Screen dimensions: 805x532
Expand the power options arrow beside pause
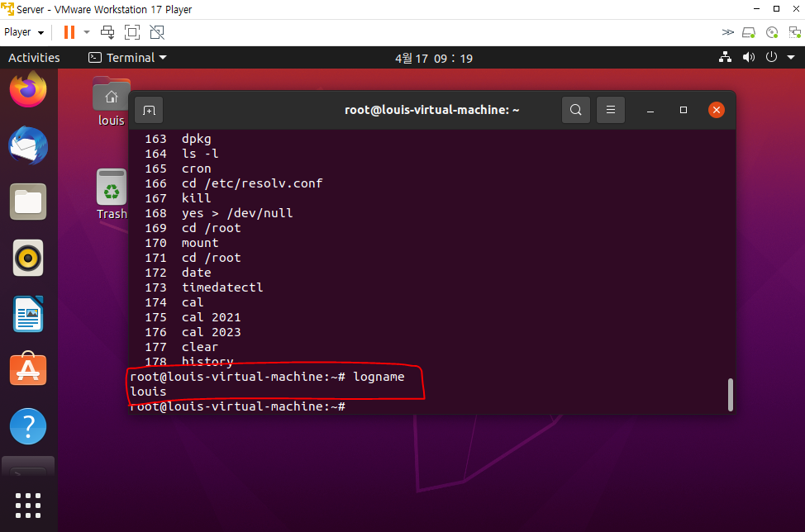click(87, 32)
